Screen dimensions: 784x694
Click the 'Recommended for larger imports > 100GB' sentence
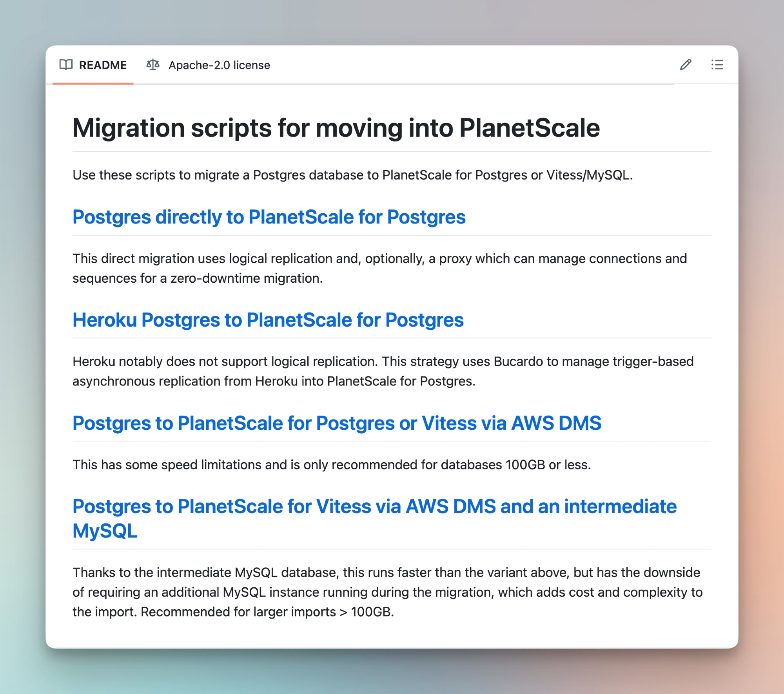click(x=267, y=612)
